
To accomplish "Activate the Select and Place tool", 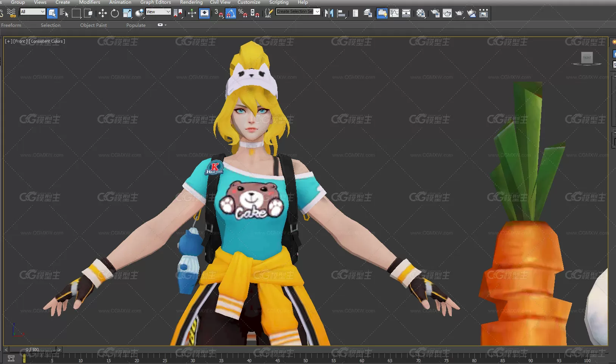I will pos(140,14).
